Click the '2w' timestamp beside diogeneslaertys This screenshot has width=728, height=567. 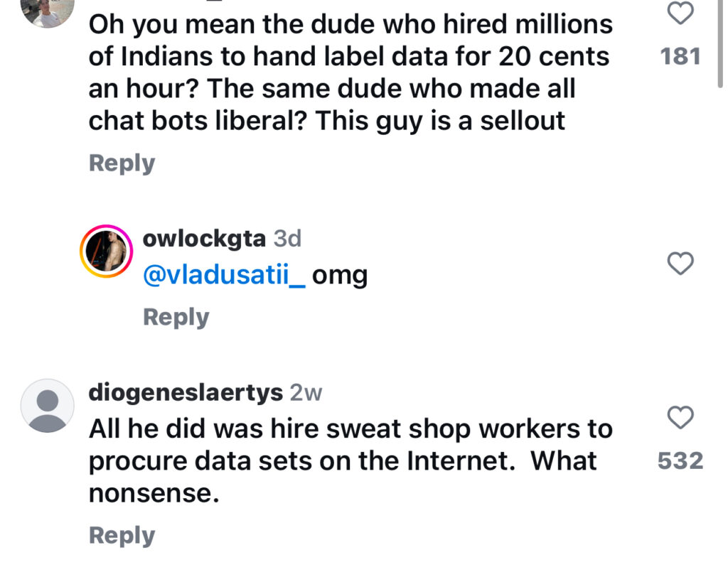point(306,393)
